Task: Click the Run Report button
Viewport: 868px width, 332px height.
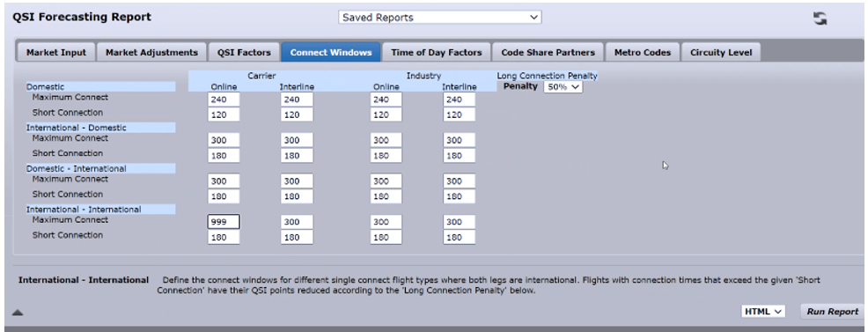Action: [x=832, y=312]
